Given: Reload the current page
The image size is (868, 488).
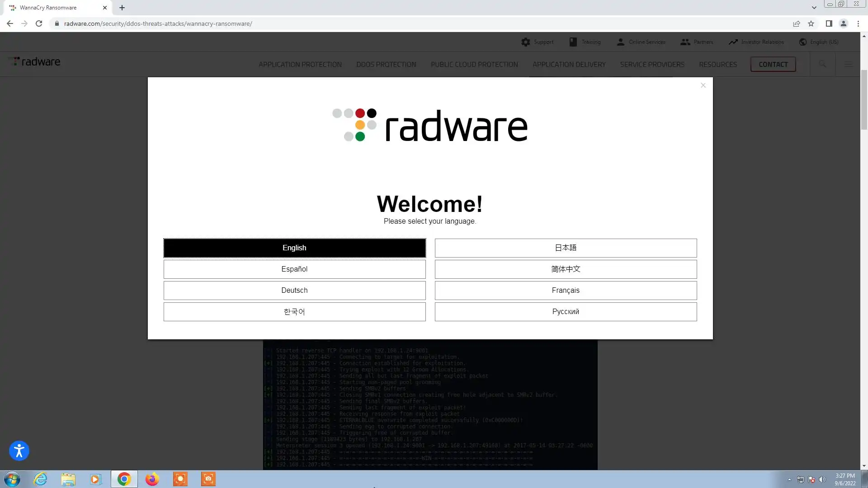Looking at the screenshot, I should [39, 23].
